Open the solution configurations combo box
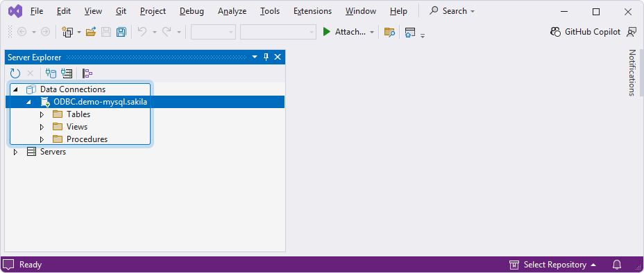This screenshot has width=644, height=273. point(213,32)
